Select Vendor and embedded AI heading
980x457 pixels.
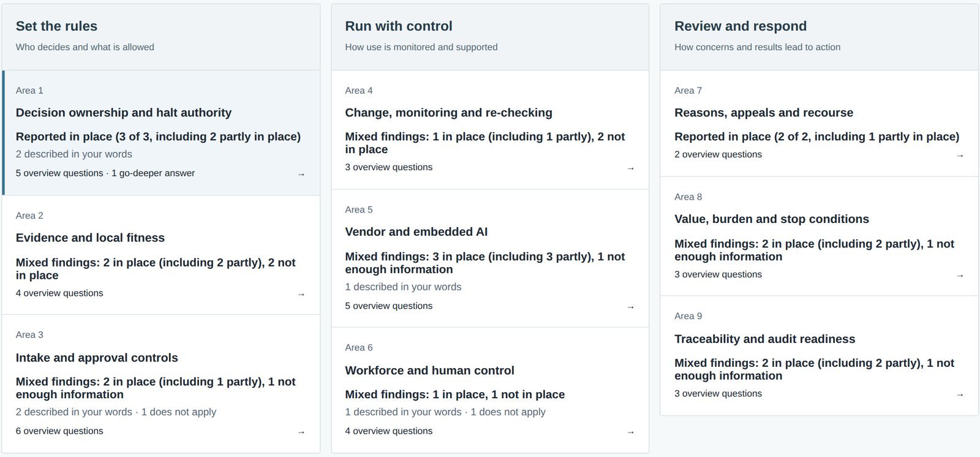[x=417, y=232]
